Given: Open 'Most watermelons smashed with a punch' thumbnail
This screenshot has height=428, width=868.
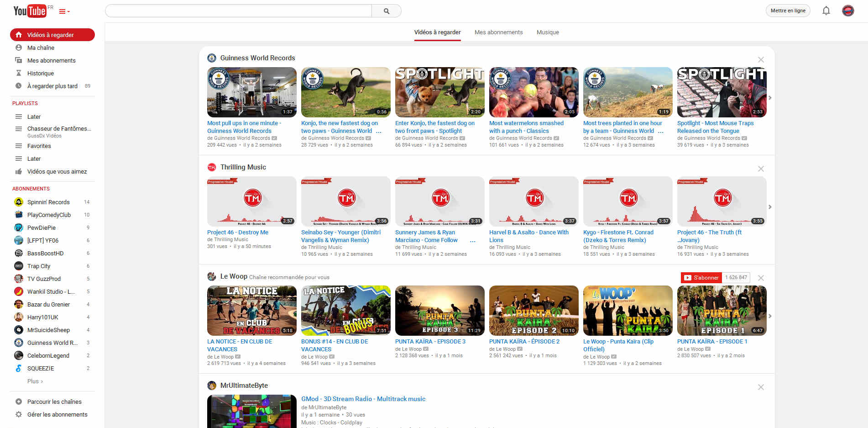Looking at the screenshot, I should [534, 92].
